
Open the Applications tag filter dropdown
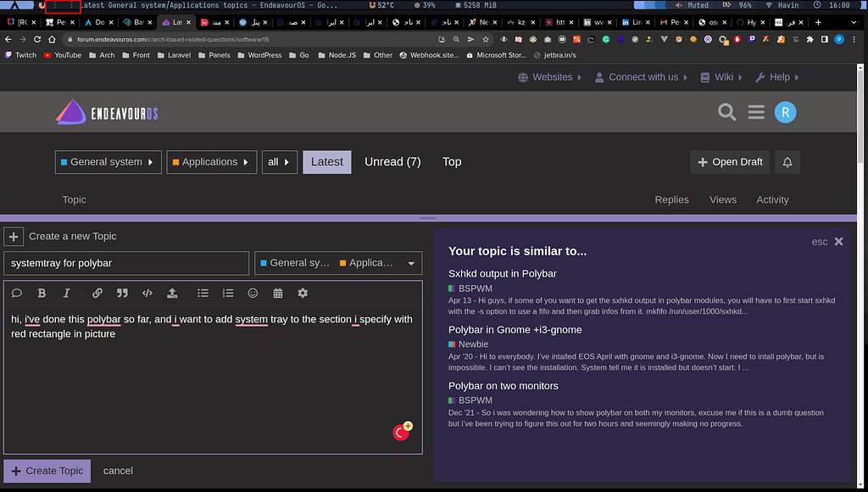[211, 162]
